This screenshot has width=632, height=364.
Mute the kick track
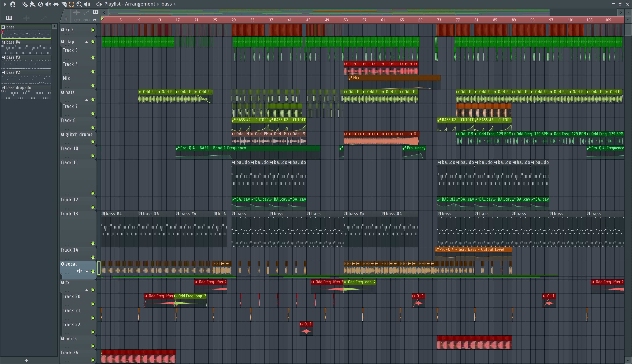93,30
